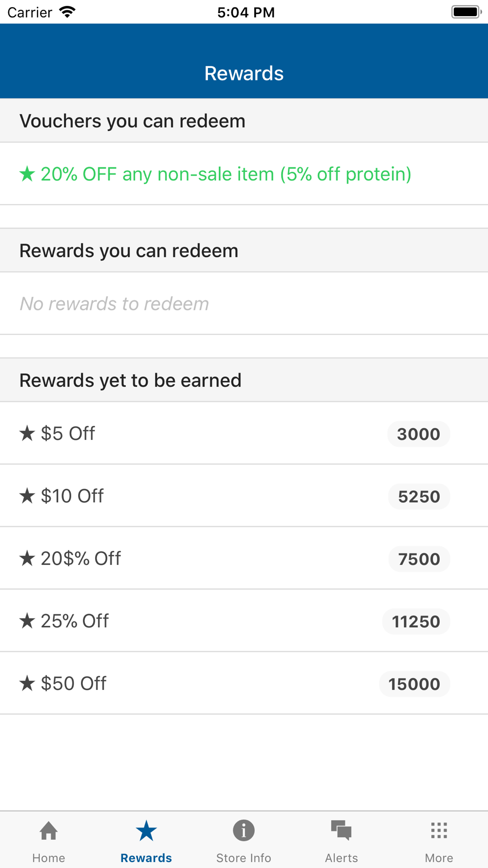488x868 pixels.
Task: Select the 20$% Off reward row
Action: pos(244,558)
